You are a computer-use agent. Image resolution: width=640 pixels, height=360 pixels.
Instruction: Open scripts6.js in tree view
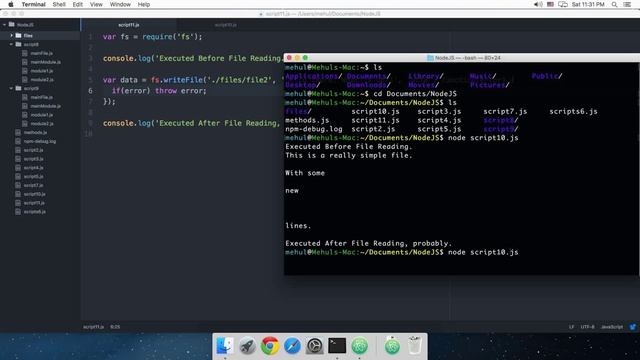(35, 212)
